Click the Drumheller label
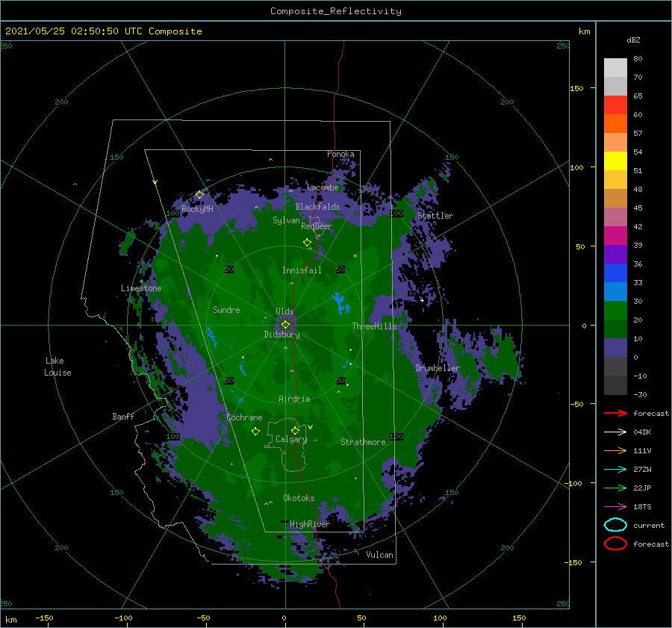 pos(438,368)
